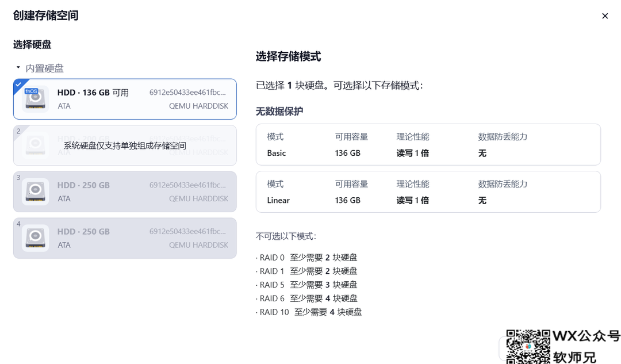Select the 250 GB disk numbered 4
621x364 pixels.
[125, 238]
